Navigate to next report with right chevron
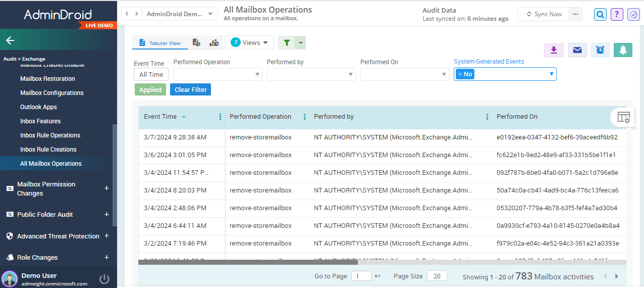This screenshot has width=644, height=288. click(x=137, y=14)
